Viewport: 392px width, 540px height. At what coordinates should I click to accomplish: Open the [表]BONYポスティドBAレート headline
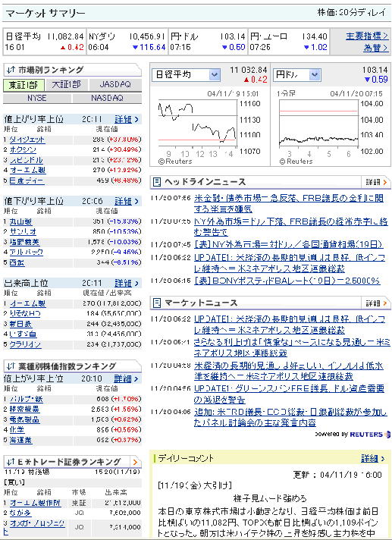click(x=287, y=281)
